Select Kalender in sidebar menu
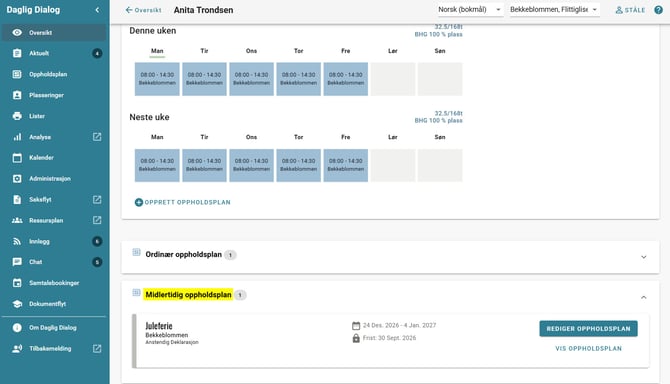 pos(54,158)
